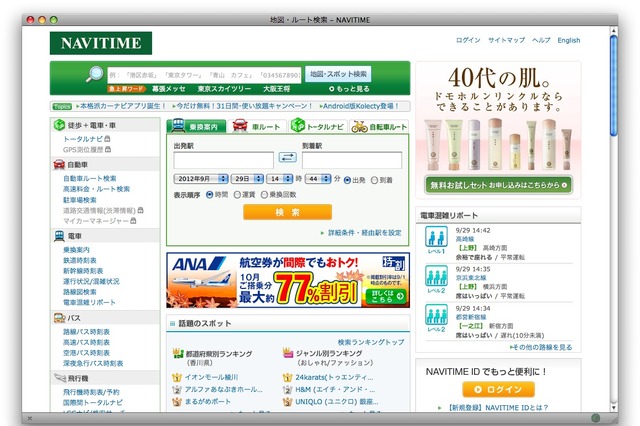The width and height of the screenshot is (640, 426).
Task: Click the orange ログイン button
Action: [498, 389]
